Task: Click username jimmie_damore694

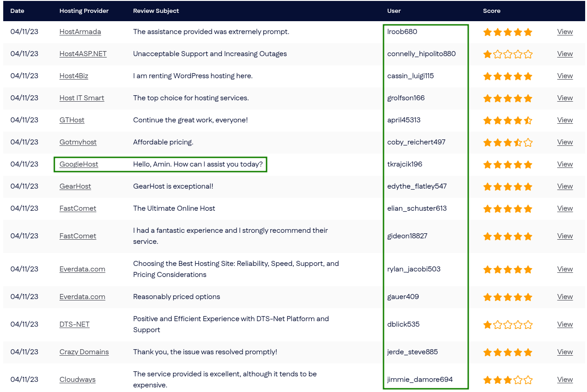Action: click(x=420, y=380)
